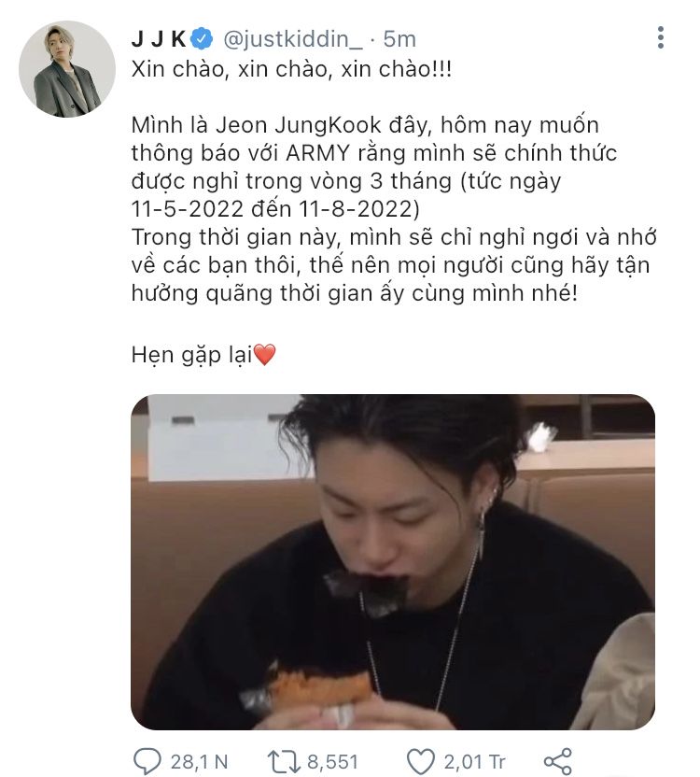Click the word ARMY in tweet
This screenshot has width=700, height=777.
[318, 153]
